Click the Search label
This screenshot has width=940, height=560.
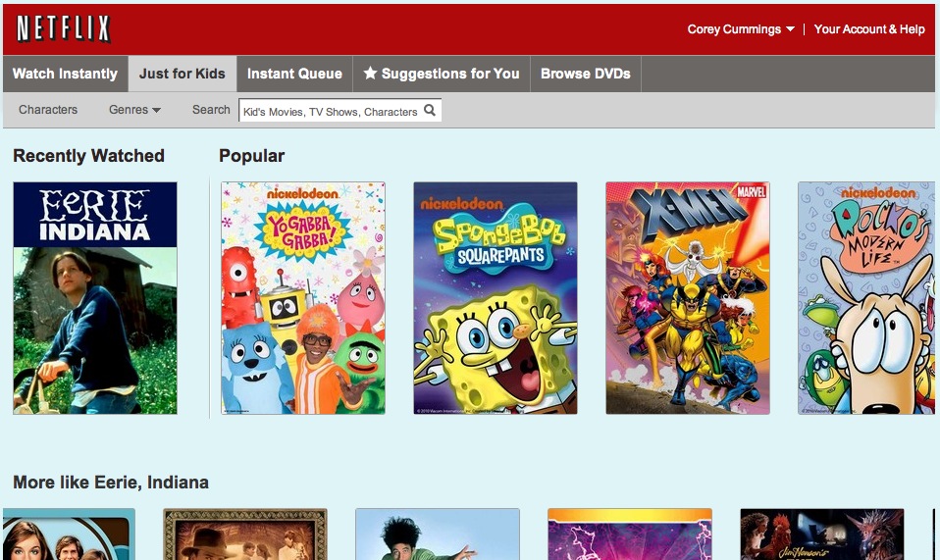click(x=211, y=110)
